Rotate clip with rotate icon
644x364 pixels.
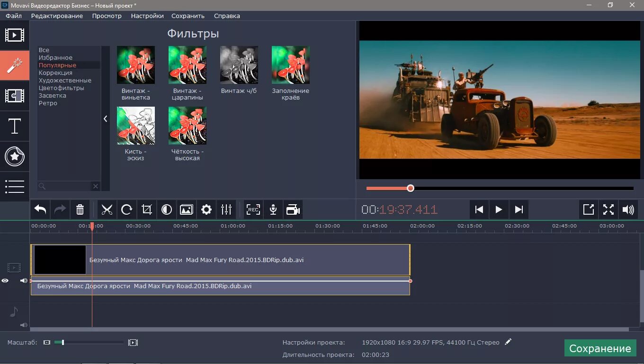[126, 209]
